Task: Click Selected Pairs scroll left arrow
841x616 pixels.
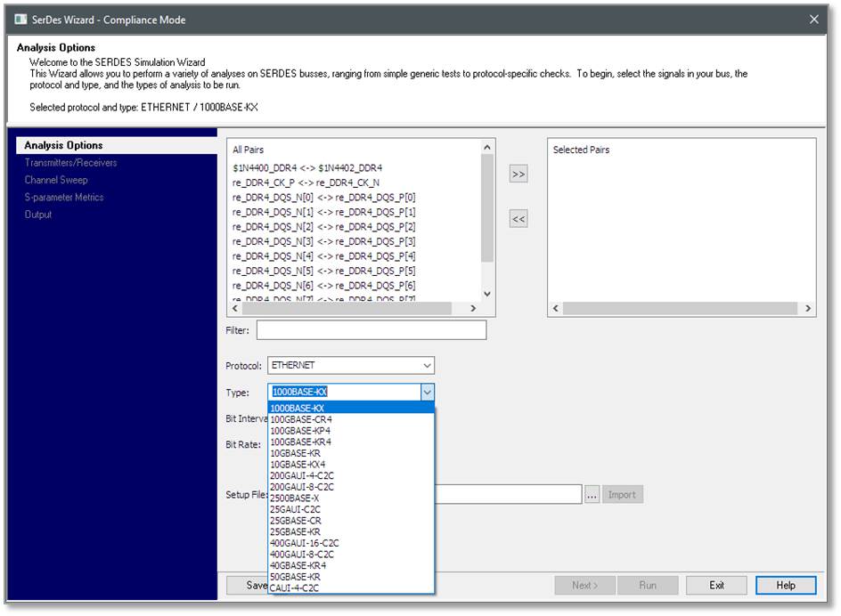Action: click(x=556, y=308)
